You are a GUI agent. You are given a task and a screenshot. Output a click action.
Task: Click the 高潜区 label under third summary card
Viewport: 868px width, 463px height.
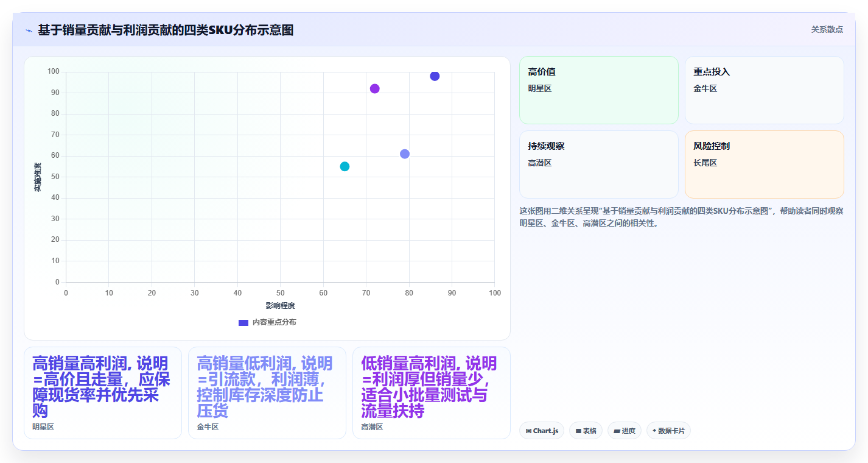[372, 427]
